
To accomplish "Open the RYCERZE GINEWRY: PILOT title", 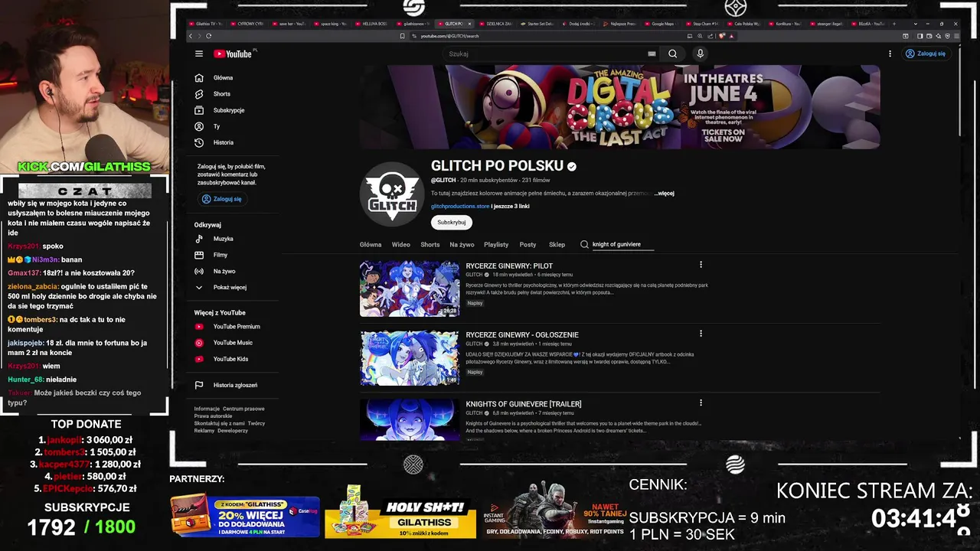I will tap(509, 266).
